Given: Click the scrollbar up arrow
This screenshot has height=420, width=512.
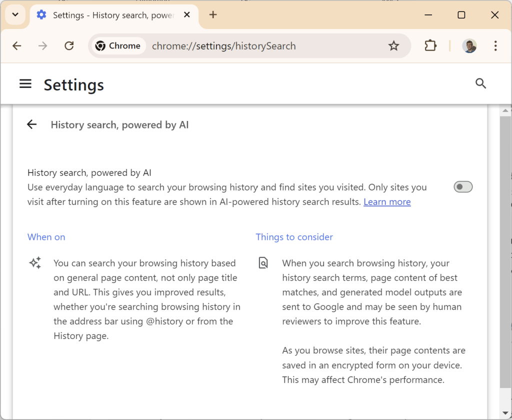Looking at the screenshot, I should [x=505, y=110].
